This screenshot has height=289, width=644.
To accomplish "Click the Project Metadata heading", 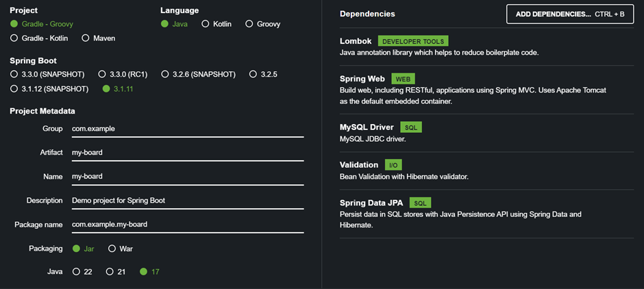I will point(42,111).
